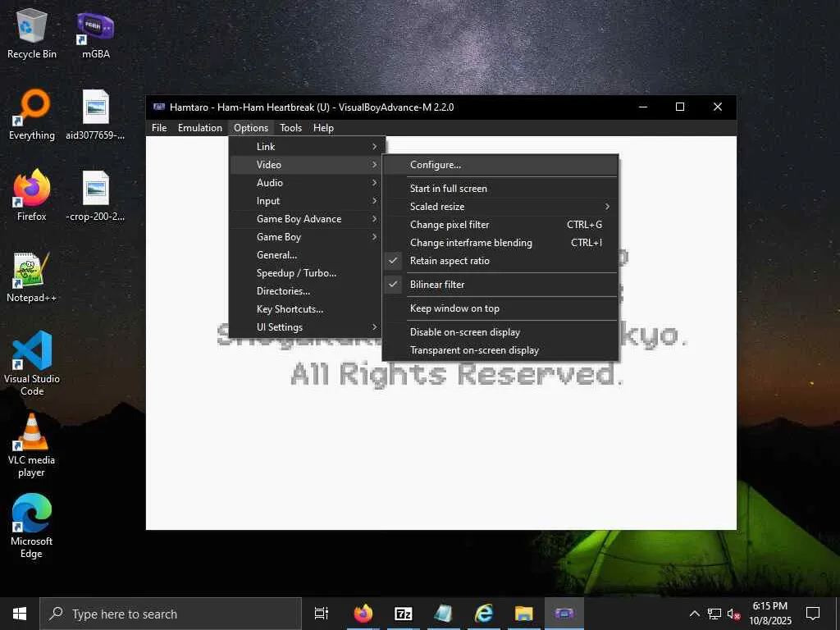Screen dimensions: 840x630
Task: Close the VisualBoyAdvance window
Action: pos(718,107)
